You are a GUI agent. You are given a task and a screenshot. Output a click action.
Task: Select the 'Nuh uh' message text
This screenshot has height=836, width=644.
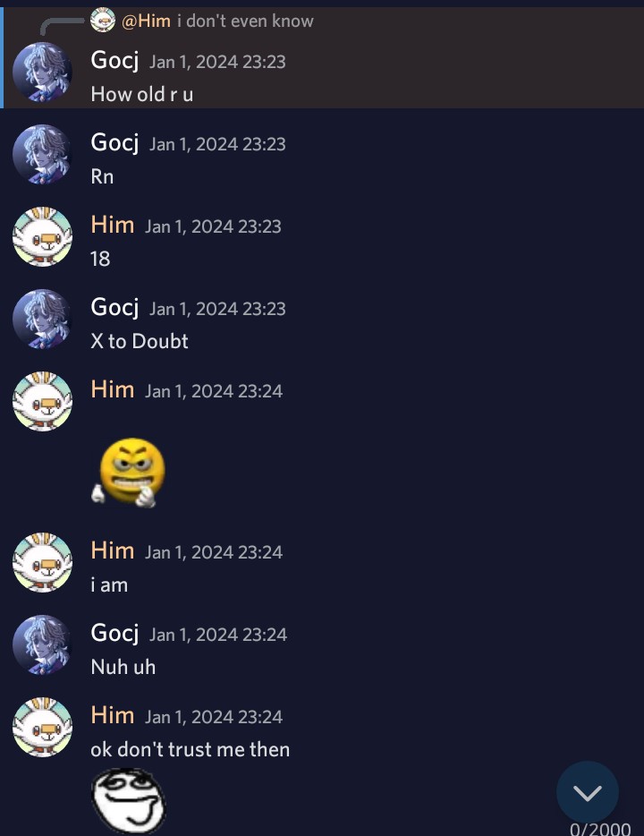click(123, 667)
